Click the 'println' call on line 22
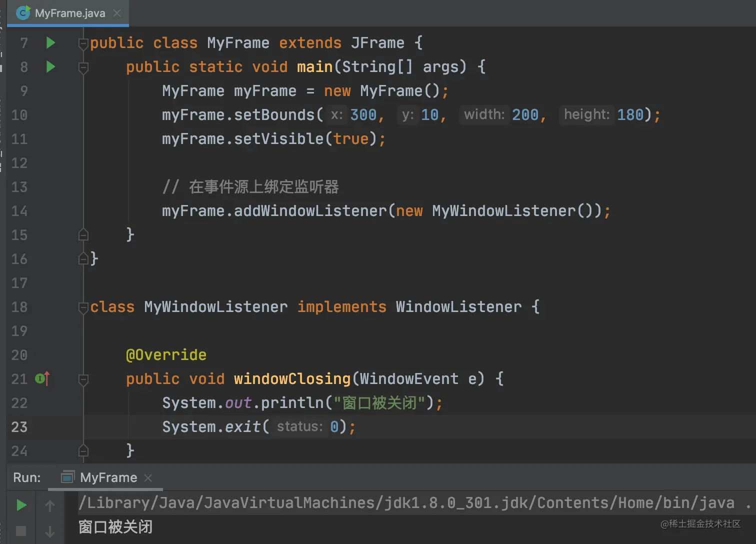The image size is (756, 544). pos(292,402)
